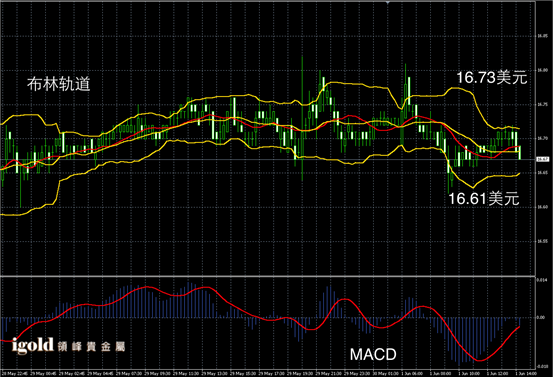Click the 16.73美元 upper band annotation

(492, 77)
